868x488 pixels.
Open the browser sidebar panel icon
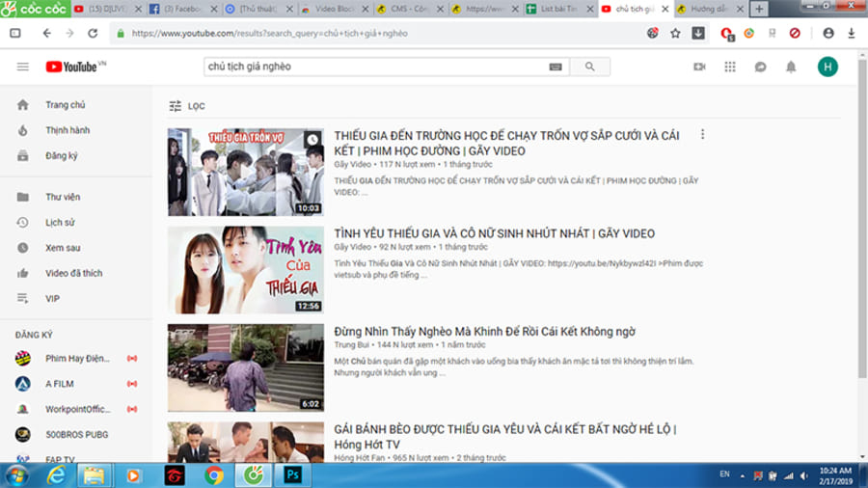click(15, 33)
